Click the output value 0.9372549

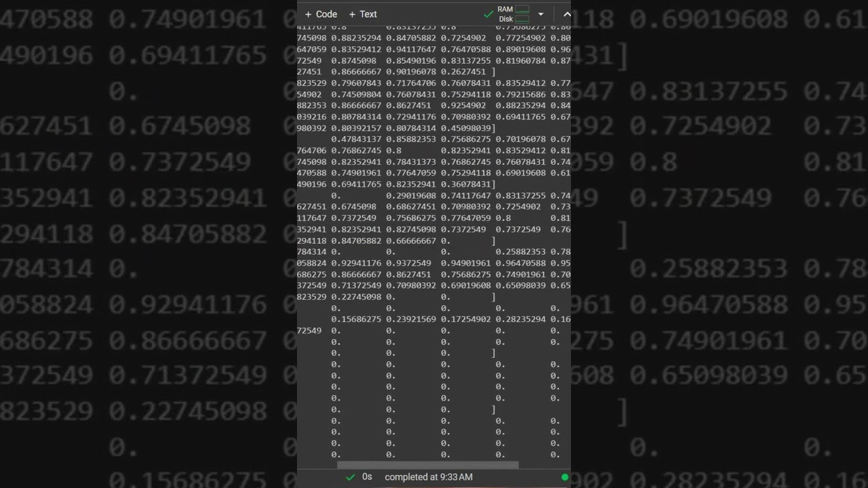point(408,263)
